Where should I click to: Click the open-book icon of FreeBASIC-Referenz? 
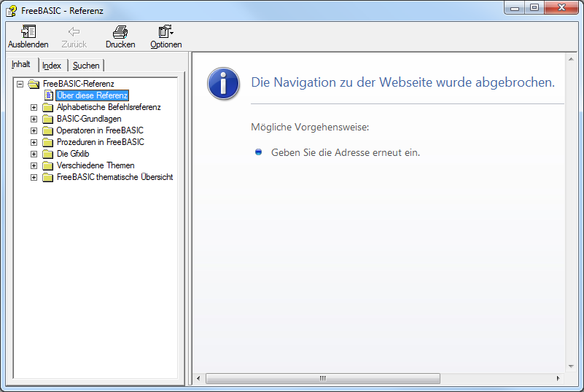tap(34, 84)
